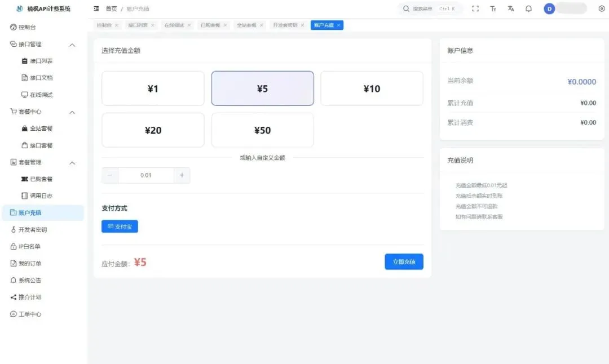Select the ¥20 recharge amount
Viewport: 609px width, 364px height.
(x=153, y=130)
